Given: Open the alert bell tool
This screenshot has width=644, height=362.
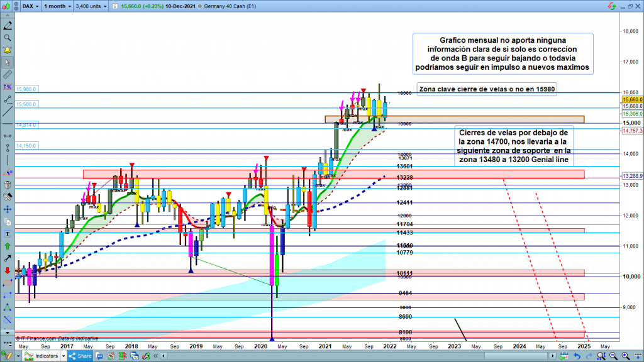Looking at the screenshot, I should (x=8, y=50).
